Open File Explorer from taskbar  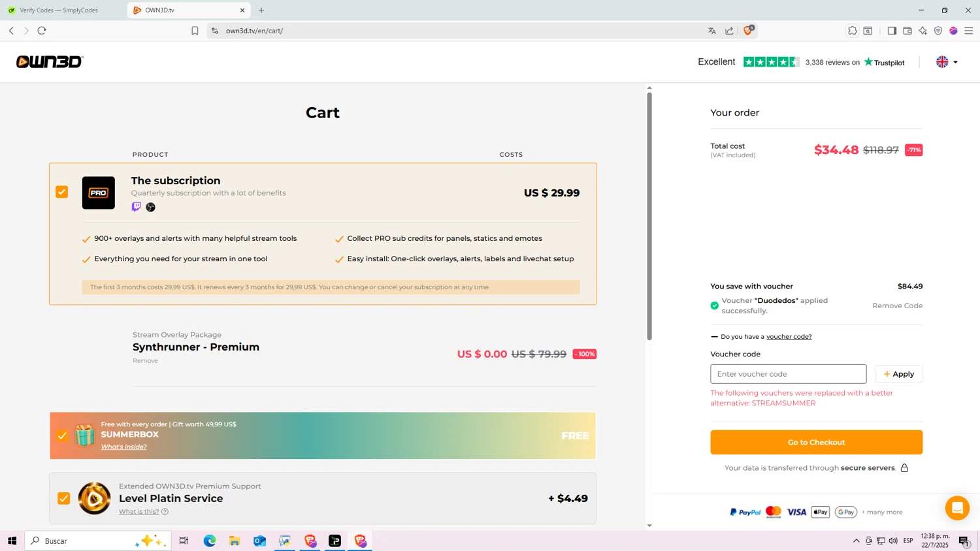tap(235, 541)
